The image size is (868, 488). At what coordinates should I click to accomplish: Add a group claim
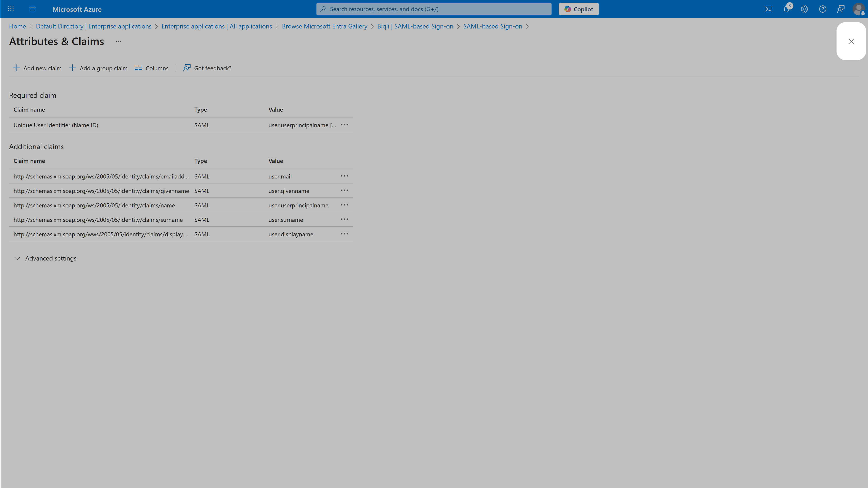point(98,68)
